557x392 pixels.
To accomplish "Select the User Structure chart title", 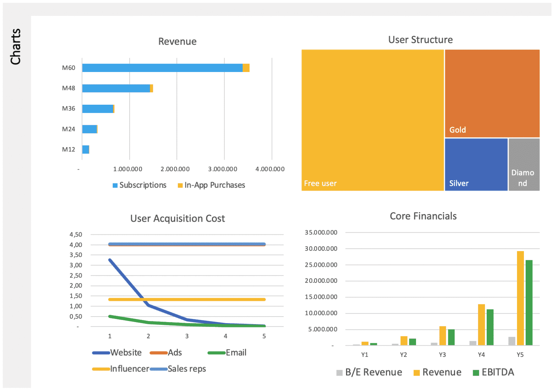I will pyautogui.click(x=420, y=40).
